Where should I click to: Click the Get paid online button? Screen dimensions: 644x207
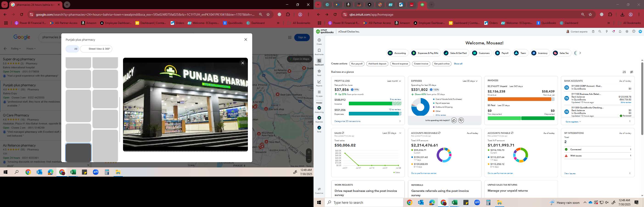(442, 64)
